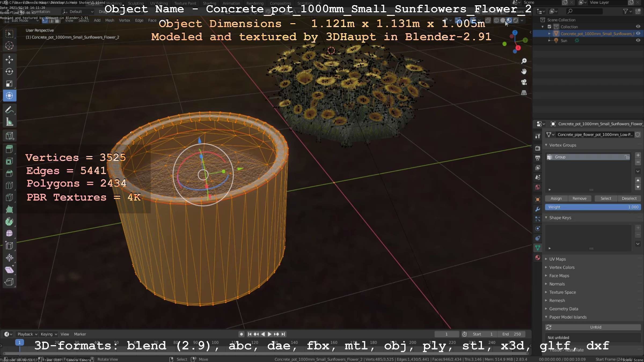This screenshot has height=362, width=644.
Task: Open the Edge menu in the viewport header
Action: tap(139, 20)
